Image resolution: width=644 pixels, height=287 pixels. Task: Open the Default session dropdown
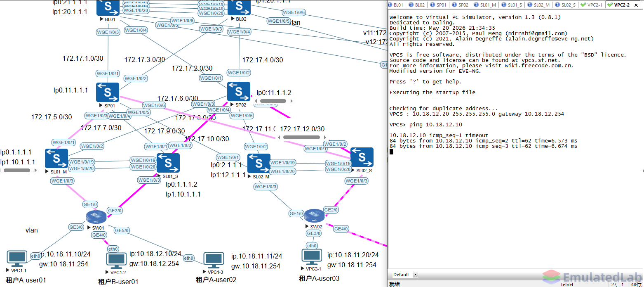coord(415,275)
